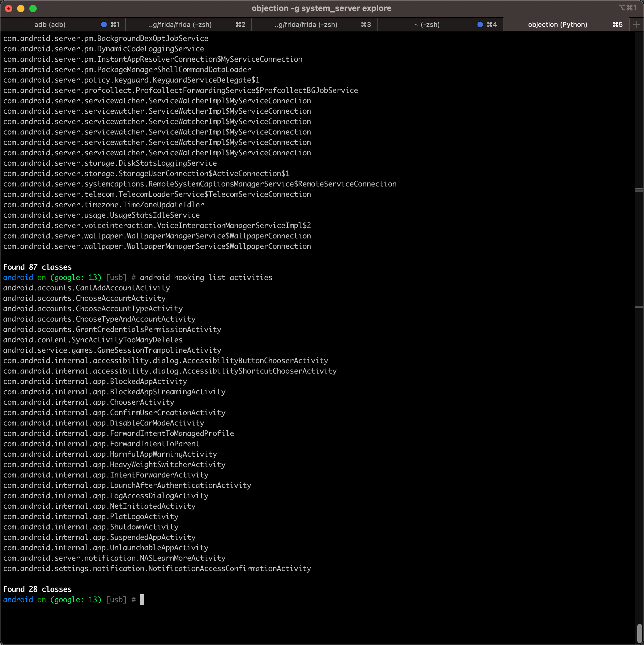The image size is (644, 645).
Task: Click timezone.TimeZoneUpdateIdler line
Action: (104, 205)
